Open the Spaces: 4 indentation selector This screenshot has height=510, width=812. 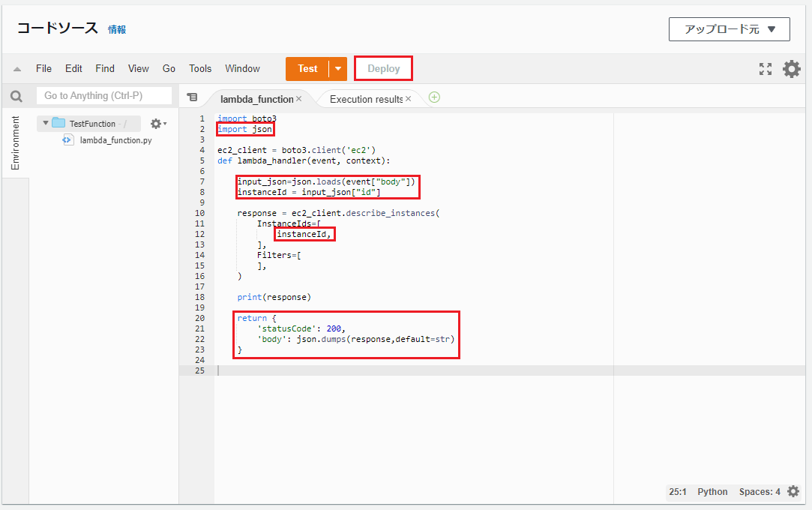pos(760,492)
